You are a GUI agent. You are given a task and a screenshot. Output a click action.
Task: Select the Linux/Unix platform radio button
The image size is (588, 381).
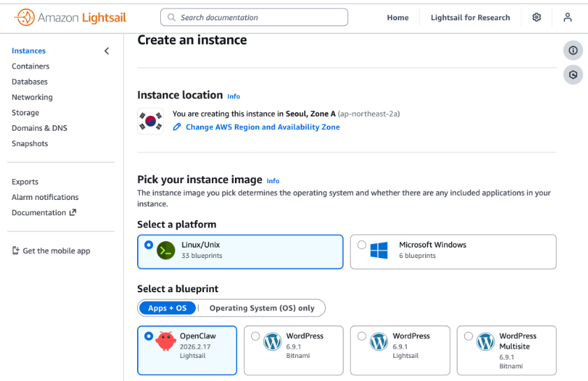coord(148,245)
